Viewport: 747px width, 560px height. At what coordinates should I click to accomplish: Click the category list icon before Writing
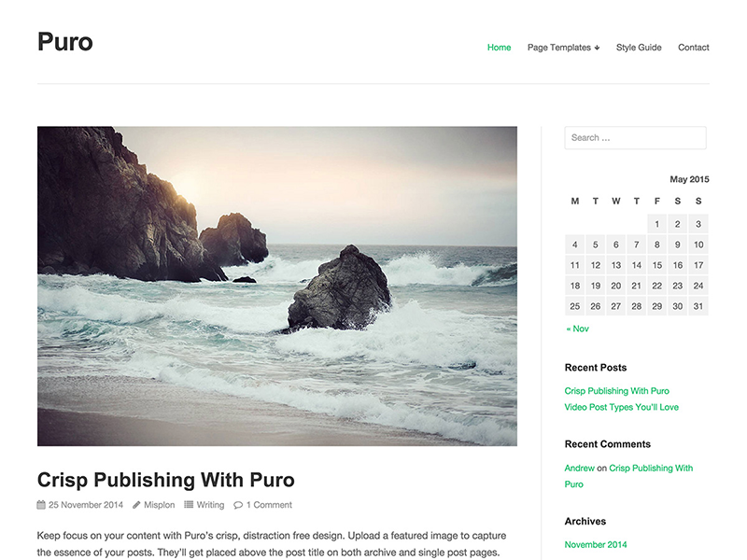point(190,505)
